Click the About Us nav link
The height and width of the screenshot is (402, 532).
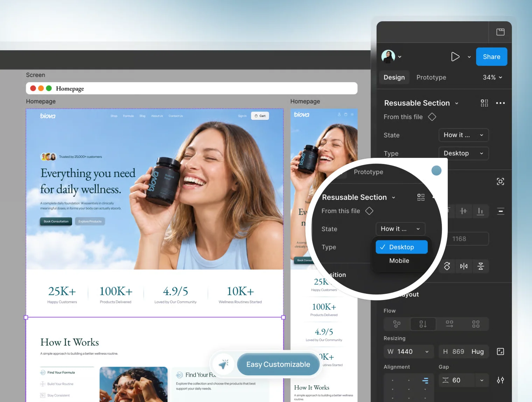pos(157,116)
